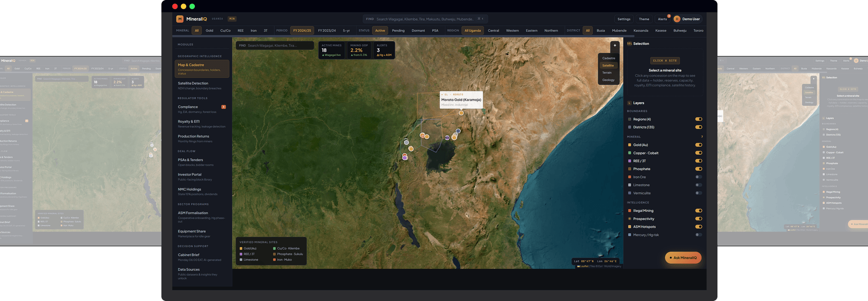Open the Satellite Detection module

202,85
